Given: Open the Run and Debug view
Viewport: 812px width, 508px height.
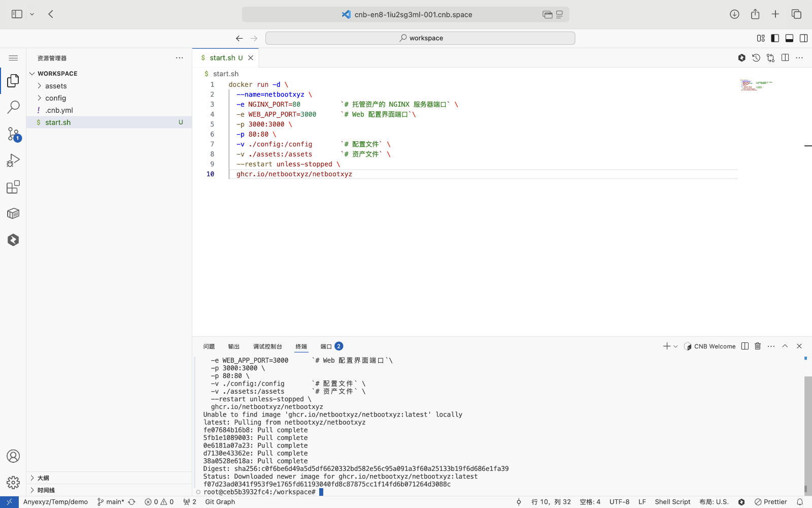Looking at the screenshot, I should pos(13,161).
